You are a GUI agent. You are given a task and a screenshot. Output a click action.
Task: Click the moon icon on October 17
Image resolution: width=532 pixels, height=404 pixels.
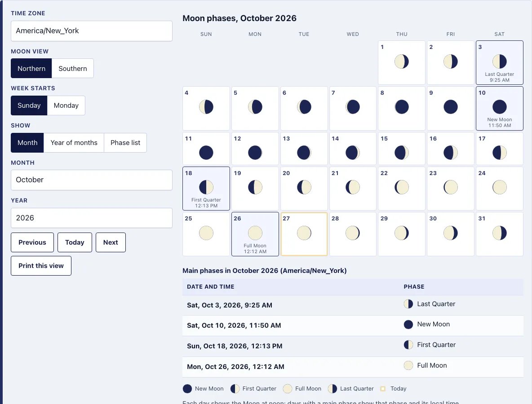tap(499, 153)
